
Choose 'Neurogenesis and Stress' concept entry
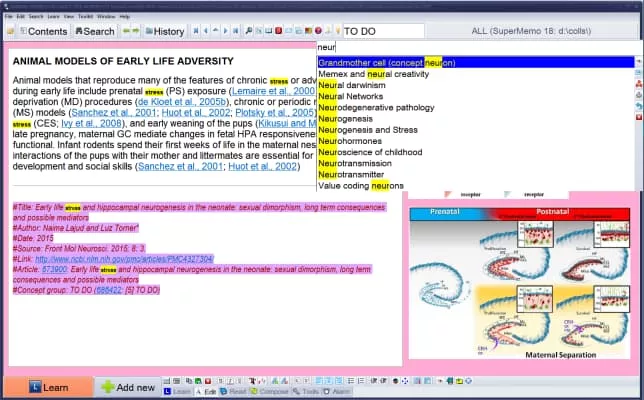367,129
